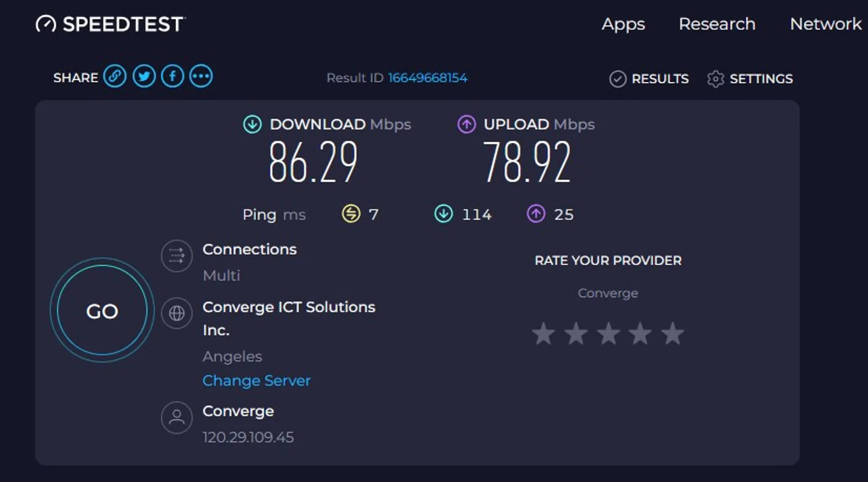Click the user profile icon beside Converge
The height and width of the screenshot is (482, 868).
click(176, 417)
